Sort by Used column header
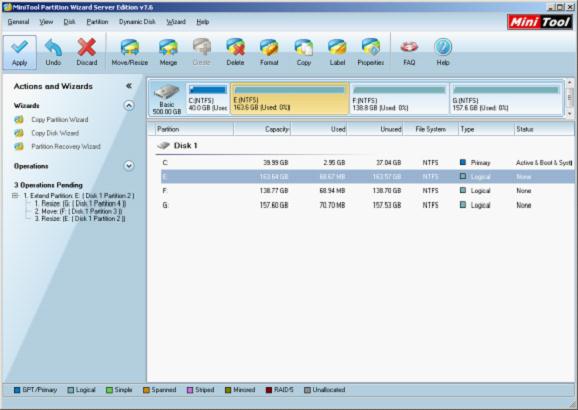The image size is (578, 410). [x=319, y=129]
